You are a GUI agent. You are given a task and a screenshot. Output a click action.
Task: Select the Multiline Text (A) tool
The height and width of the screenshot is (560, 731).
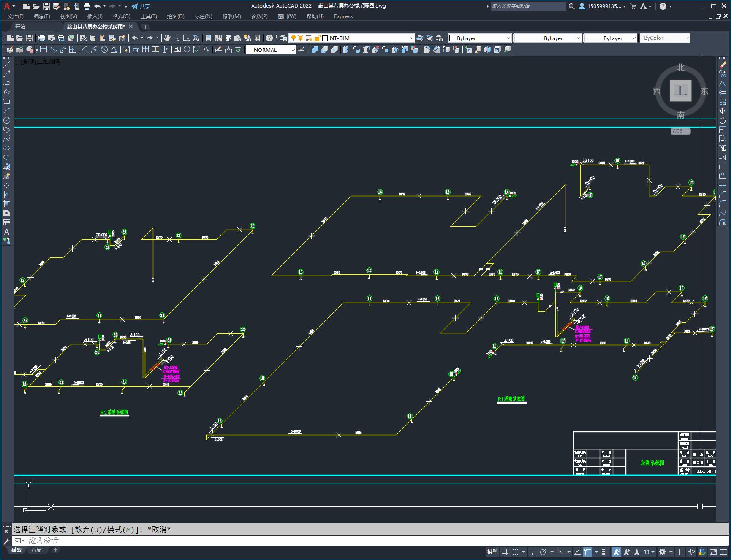coord(7,232)
